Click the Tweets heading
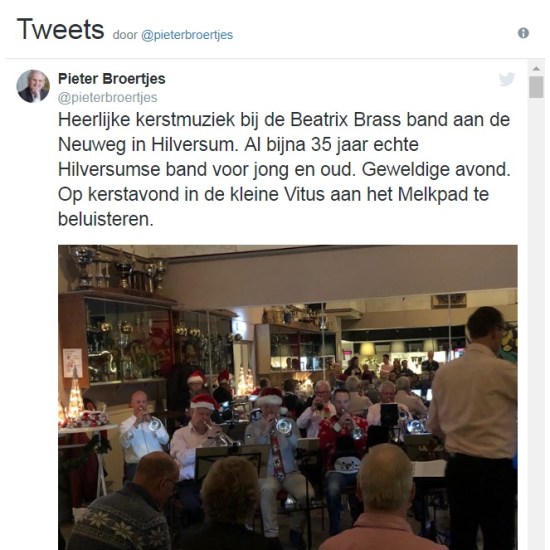 coord(61,29)
